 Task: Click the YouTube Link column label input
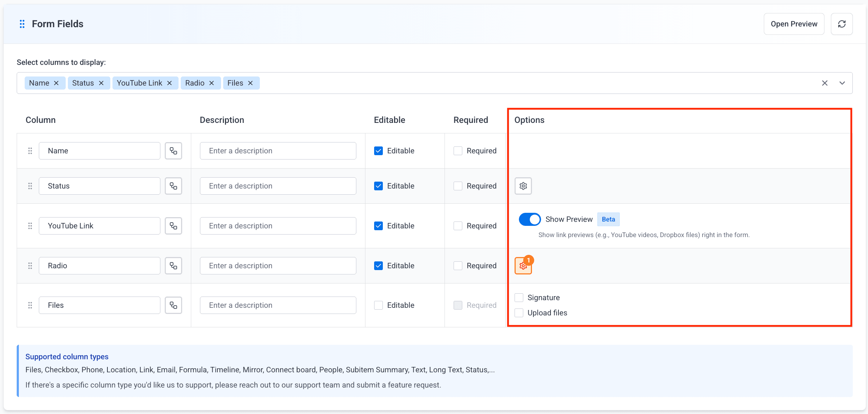[99, 226]
